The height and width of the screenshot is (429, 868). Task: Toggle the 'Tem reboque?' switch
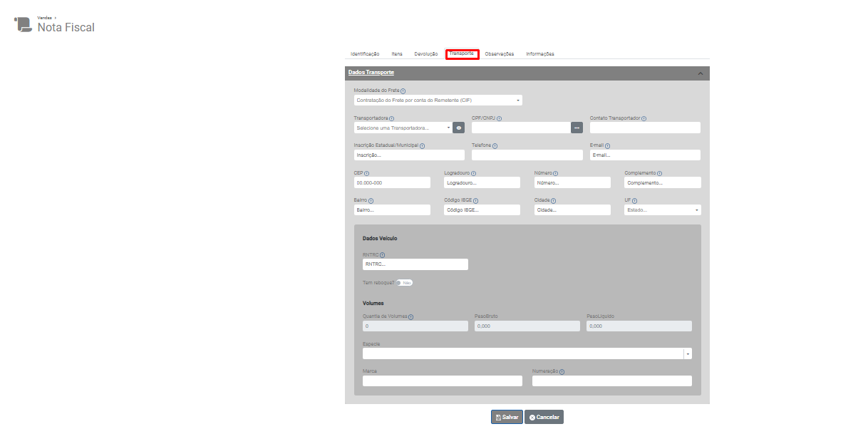coord(404,283)
